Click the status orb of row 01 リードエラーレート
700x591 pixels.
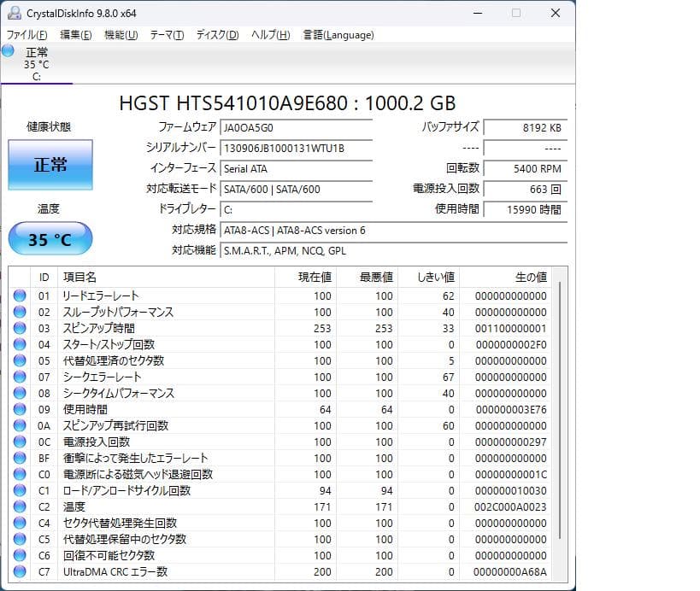coord(20,295)
